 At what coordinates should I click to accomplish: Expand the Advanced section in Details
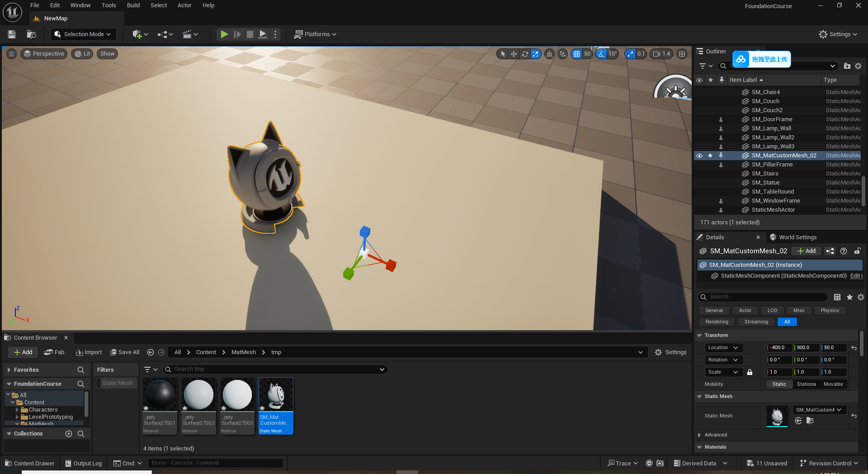tap(699, 435)
